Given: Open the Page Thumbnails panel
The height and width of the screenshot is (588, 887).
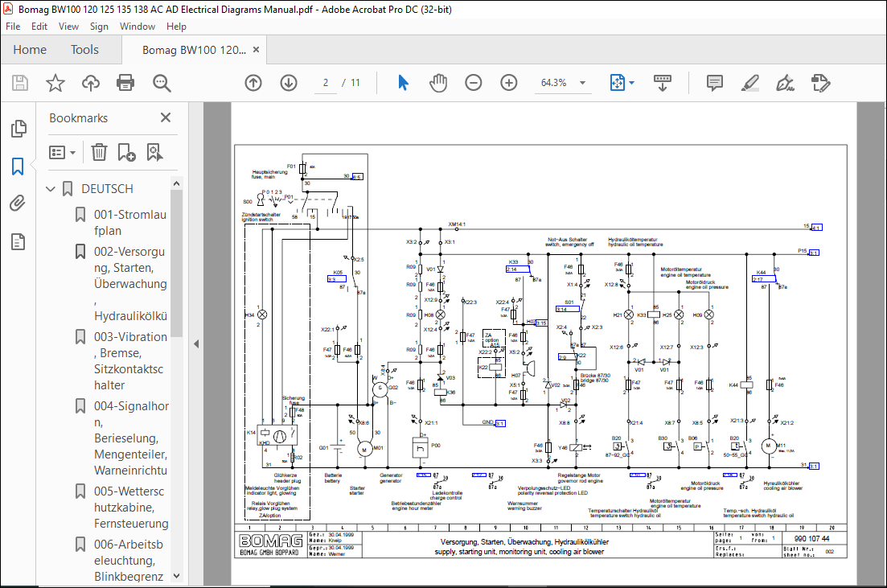Looking at the screenshot, I should point(18,128).
